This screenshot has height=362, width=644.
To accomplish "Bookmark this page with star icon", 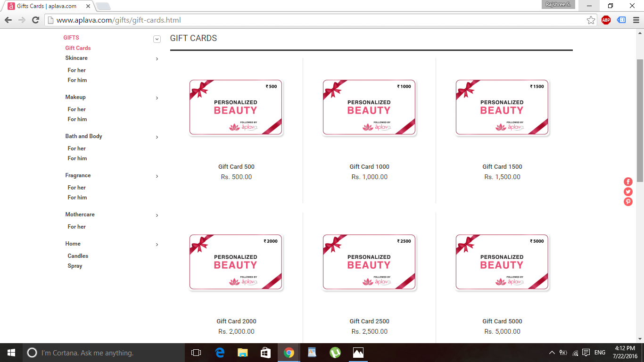I will tap(591, 20).
